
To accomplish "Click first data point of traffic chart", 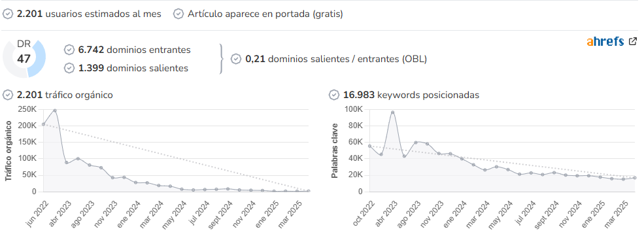I will coord(43,124).
